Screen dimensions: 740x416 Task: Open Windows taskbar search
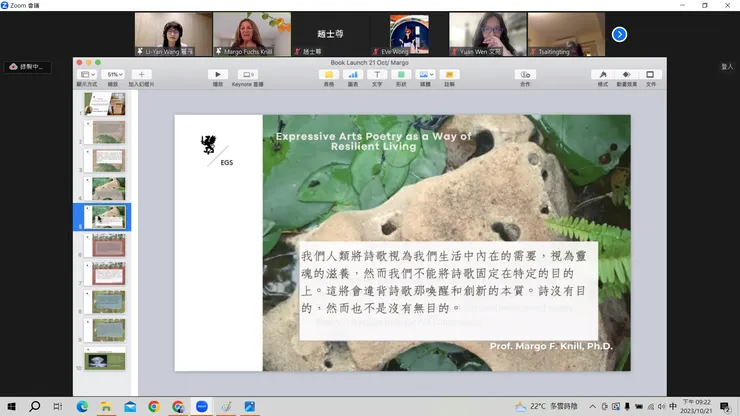34,407
